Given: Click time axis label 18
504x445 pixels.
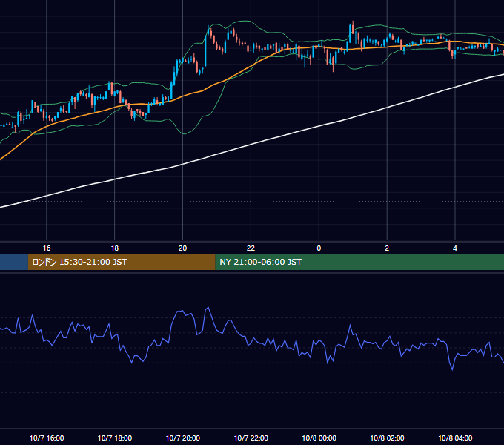Looking at the screenshot, I should 115,248.
